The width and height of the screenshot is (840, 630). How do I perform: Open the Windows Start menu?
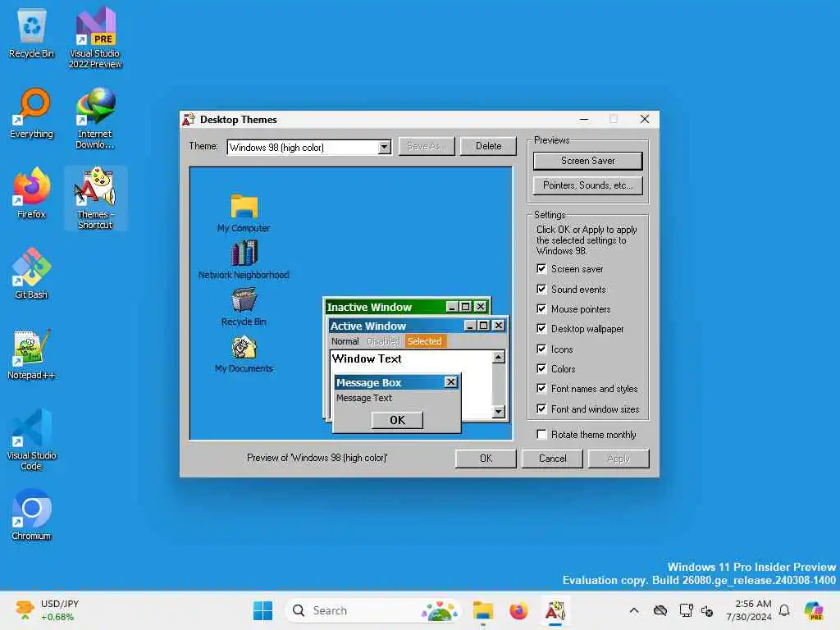pyautogui.click(x=262, y=610)
